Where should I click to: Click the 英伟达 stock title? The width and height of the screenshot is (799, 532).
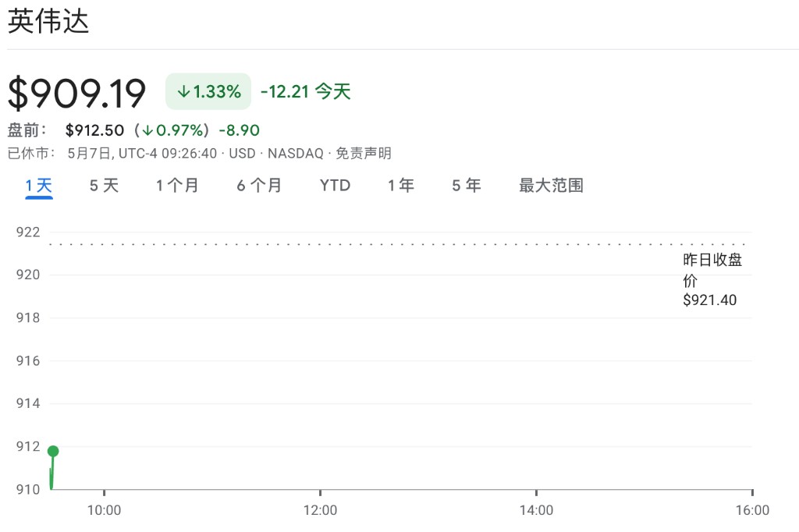click(48, 21)
